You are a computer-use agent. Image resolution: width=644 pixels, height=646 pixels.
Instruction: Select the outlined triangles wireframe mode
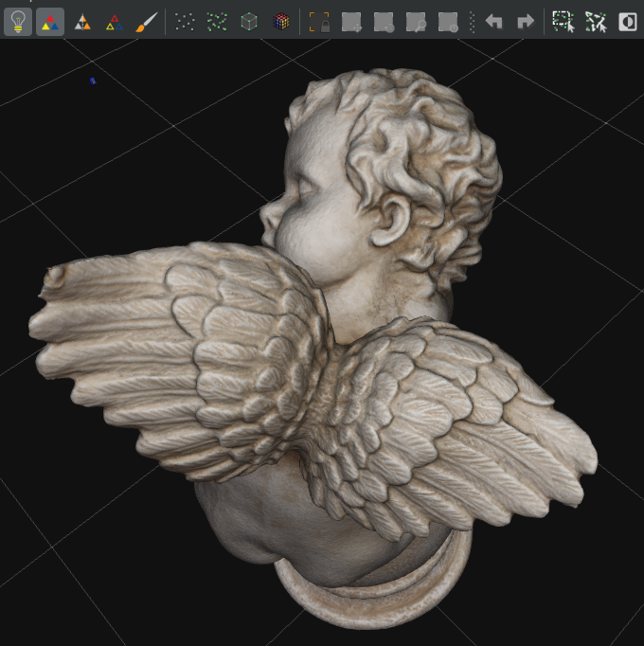click(x=115, y=22)
